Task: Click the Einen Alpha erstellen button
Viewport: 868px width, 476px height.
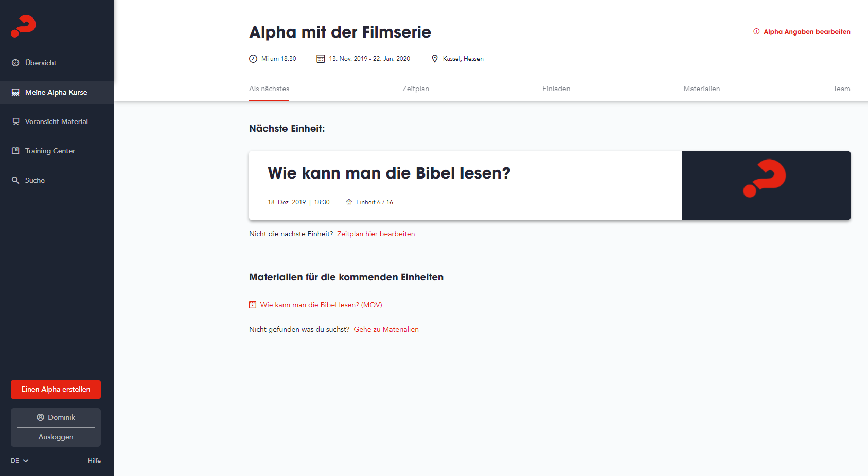Action: pyautogui.click(x=56, y=390)
